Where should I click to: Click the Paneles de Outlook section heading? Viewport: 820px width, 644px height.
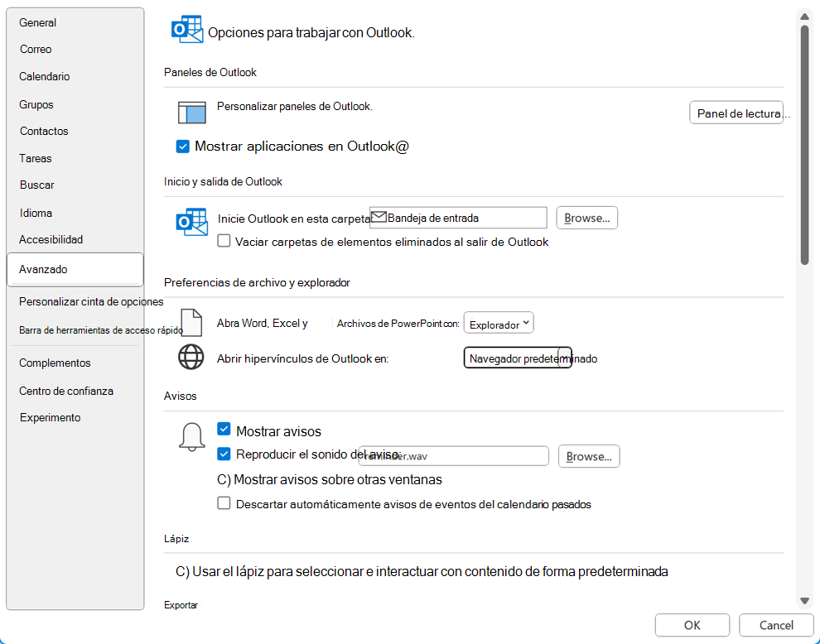(210, 72)
